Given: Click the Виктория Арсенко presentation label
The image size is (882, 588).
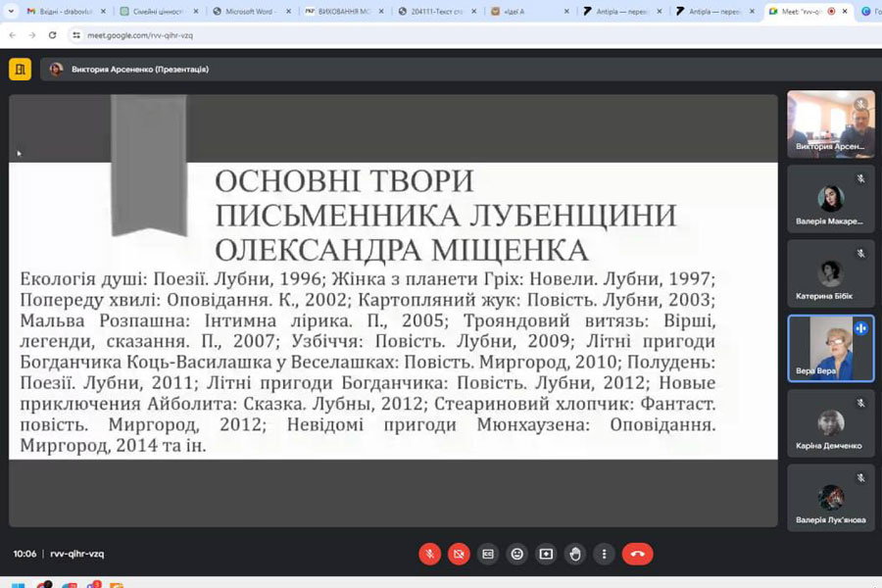Looking at the screenshot, I should click(139, 70).
